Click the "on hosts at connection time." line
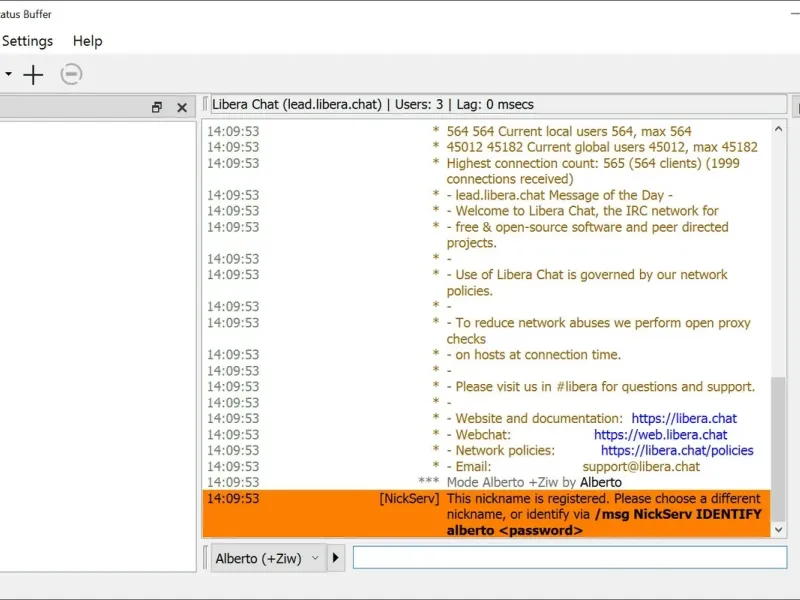Screen dimensions: 800x600 click(534, 355)
